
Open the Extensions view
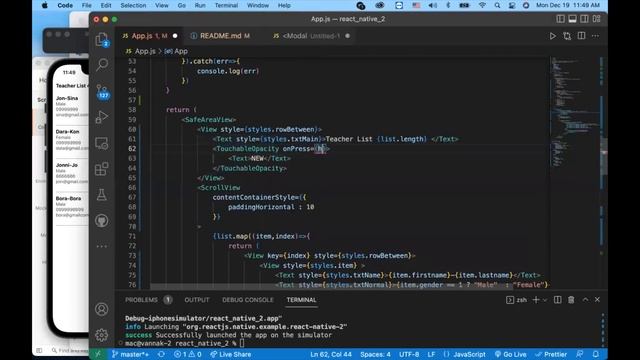(102, 169)
